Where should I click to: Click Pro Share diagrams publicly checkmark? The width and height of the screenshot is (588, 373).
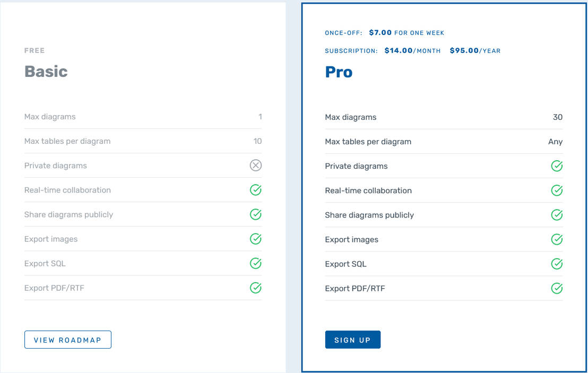pos(557,215)
